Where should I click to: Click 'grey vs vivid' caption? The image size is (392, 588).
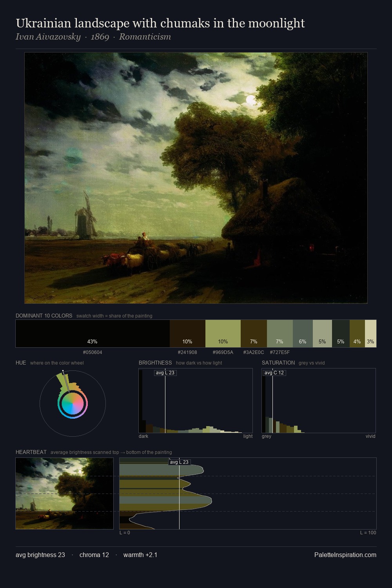coord(312,363)
